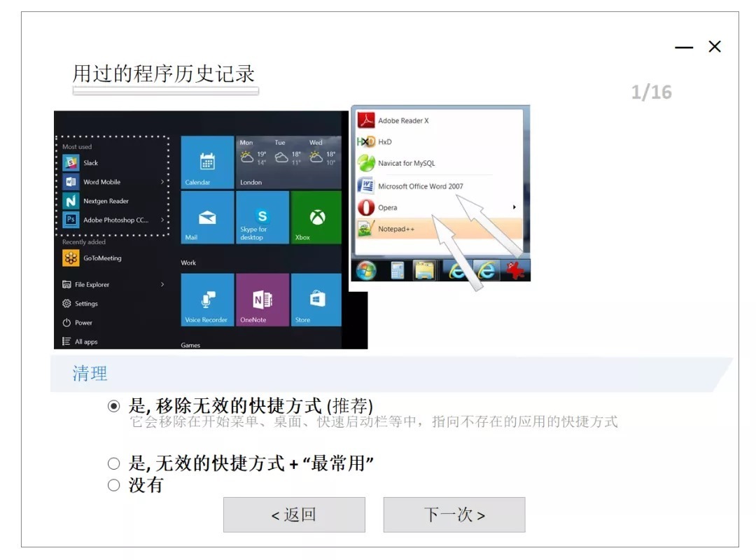Click the Calendar tile icon
This screenshot has height=560, width=756.
coord(207,162)
